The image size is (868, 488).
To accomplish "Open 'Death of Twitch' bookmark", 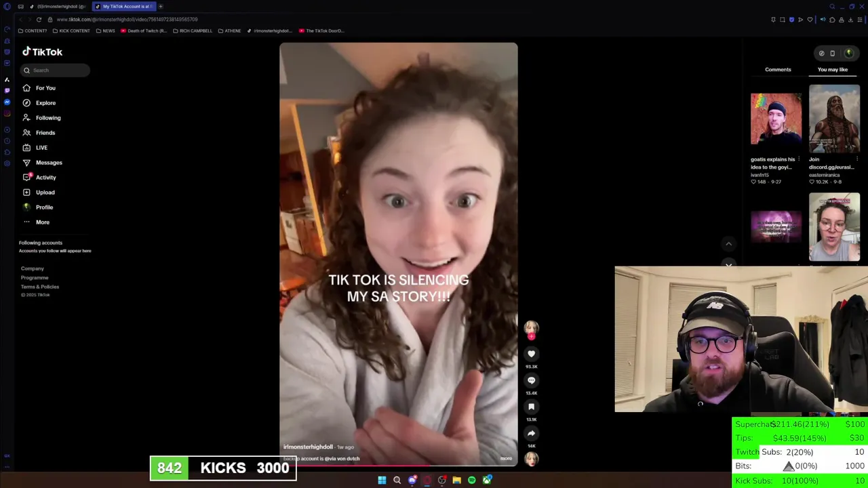I will 144,30.
